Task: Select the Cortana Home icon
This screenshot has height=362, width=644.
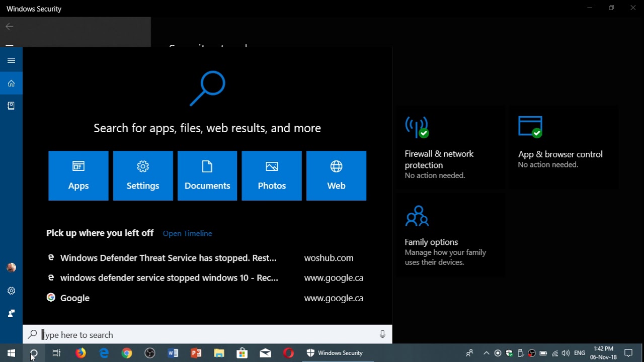Action: point(11,83)
